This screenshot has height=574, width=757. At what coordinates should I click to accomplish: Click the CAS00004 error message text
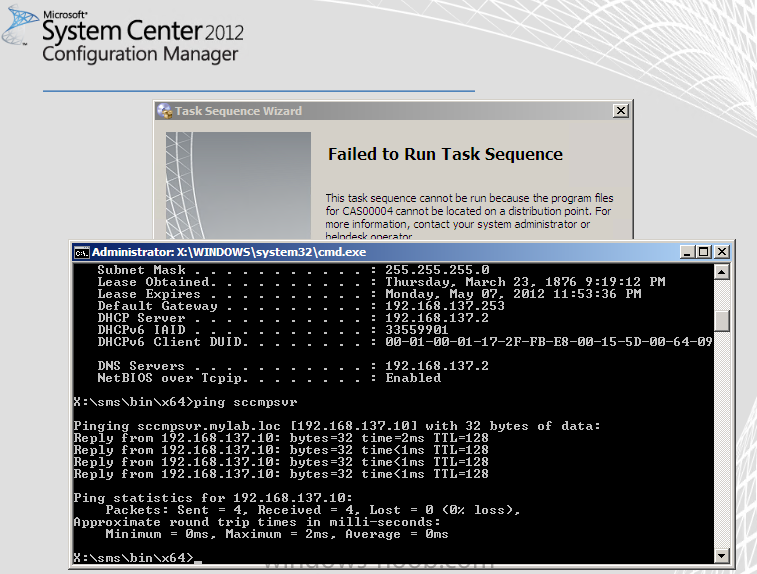pos(469,217)
